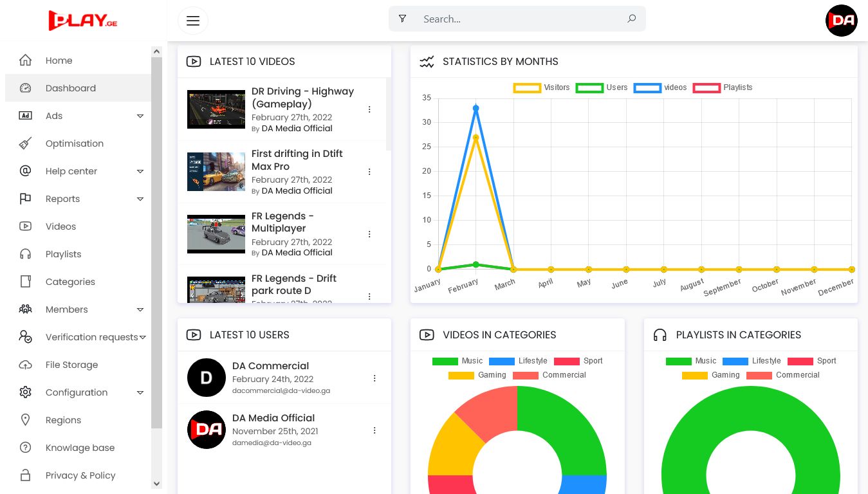Click the search filter funnel icon
868x494 pixels.
point(402,19)
